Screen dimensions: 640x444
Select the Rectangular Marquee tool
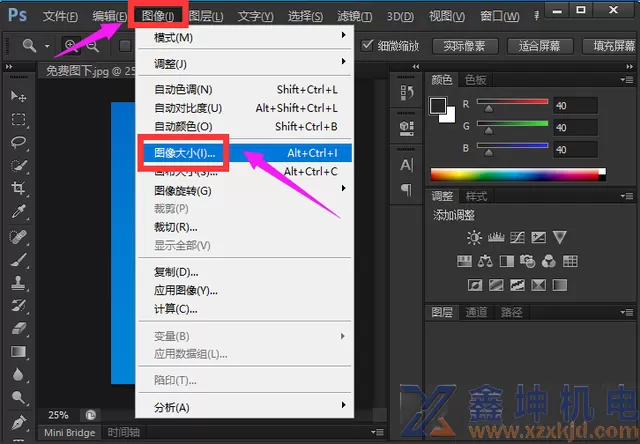tap(18, 120)
